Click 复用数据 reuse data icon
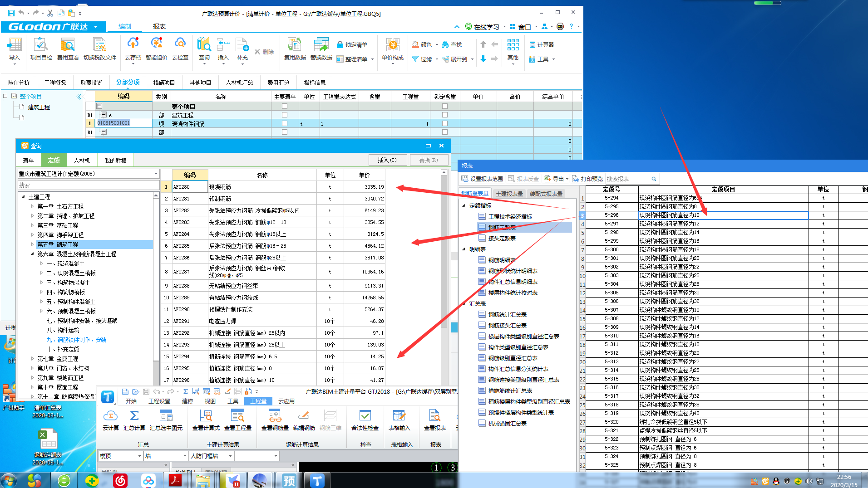The height and width of the screenshot is (488, 868). (x=295, y=49)
